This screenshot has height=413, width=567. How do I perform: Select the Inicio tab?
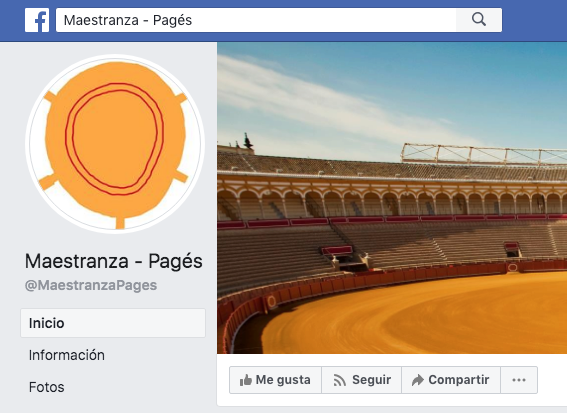113,323
